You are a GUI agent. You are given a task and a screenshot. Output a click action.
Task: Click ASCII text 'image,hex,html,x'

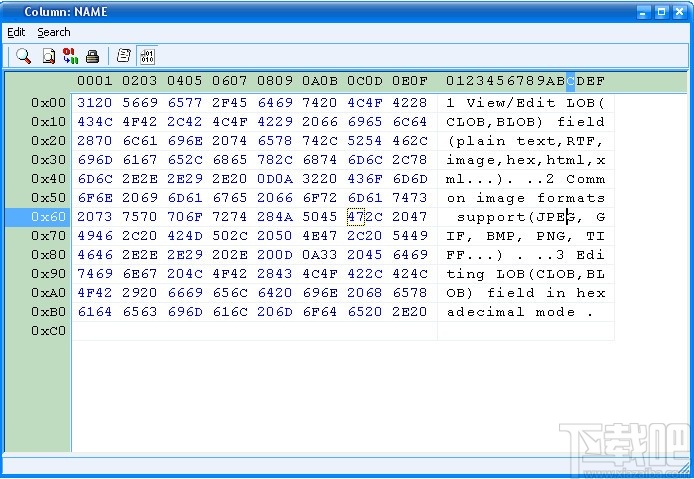525,160
